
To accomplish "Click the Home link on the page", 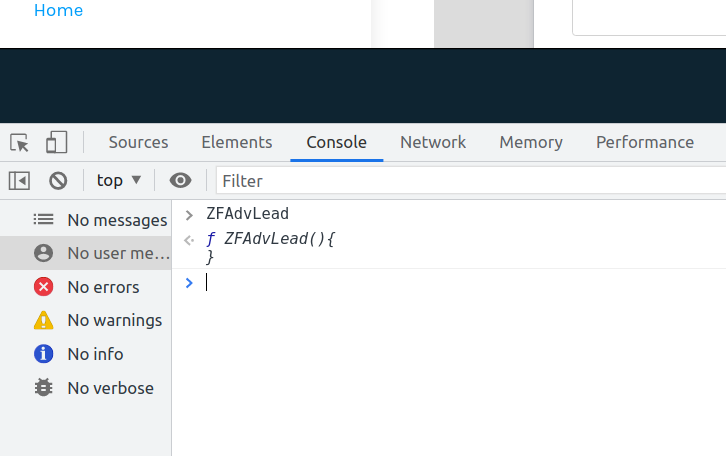I will pos(58,11).
